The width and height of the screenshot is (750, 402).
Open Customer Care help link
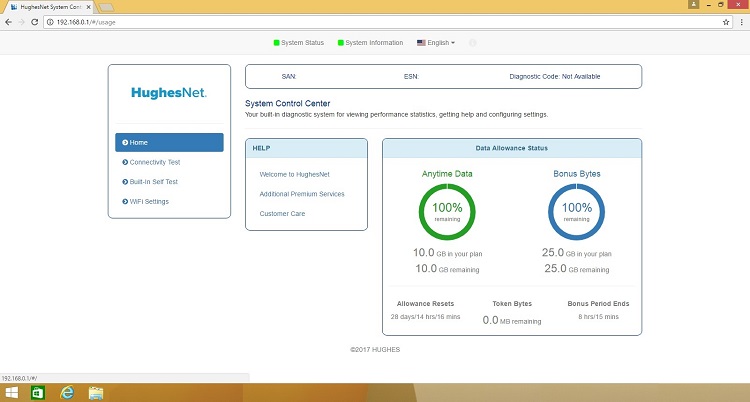pos(282,213)
